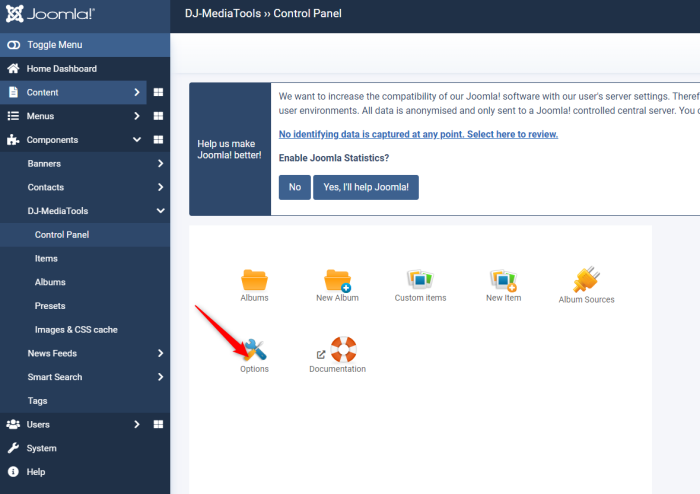Click the Help info icon
Image resolution: width=700 pixels, height=494 pixels.
click(13, 471)
